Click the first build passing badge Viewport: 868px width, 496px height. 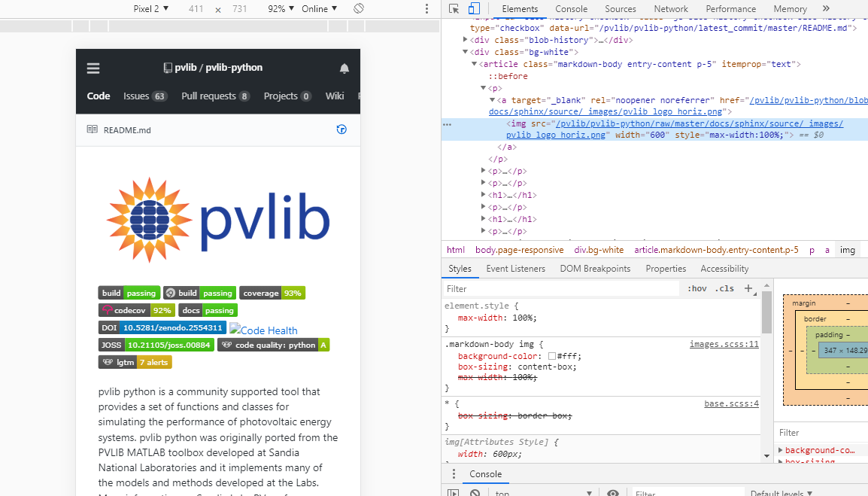(129, 293)
